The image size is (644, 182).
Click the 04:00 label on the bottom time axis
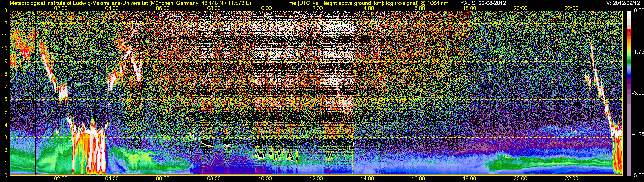pyautogui.click(x=112, y=179)
